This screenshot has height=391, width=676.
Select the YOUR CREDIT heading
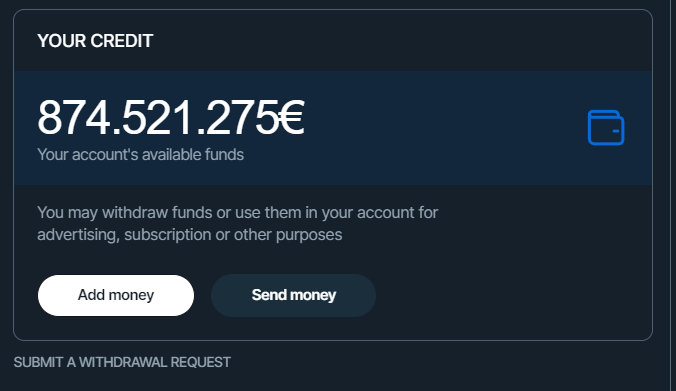(x=95, y=41)
